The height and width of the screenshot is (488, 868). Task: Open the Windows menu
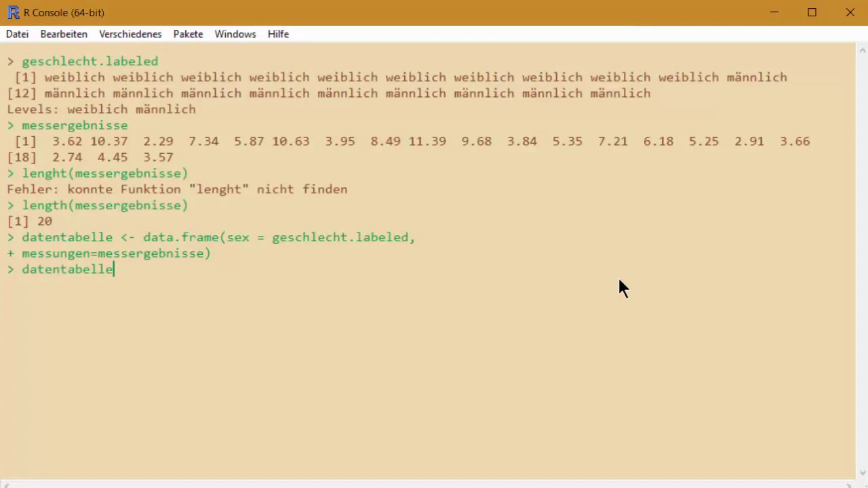click(235, 34)
